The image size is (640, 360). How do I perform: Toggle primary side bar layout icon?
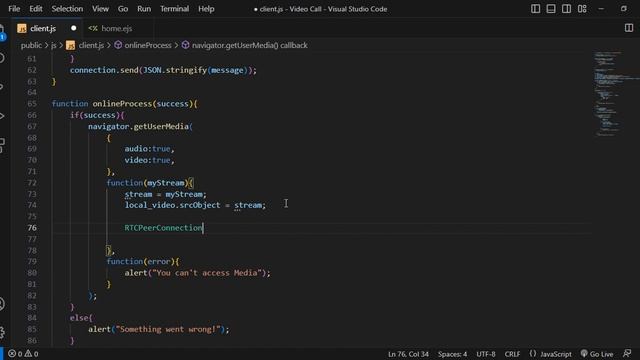[535, 9]
